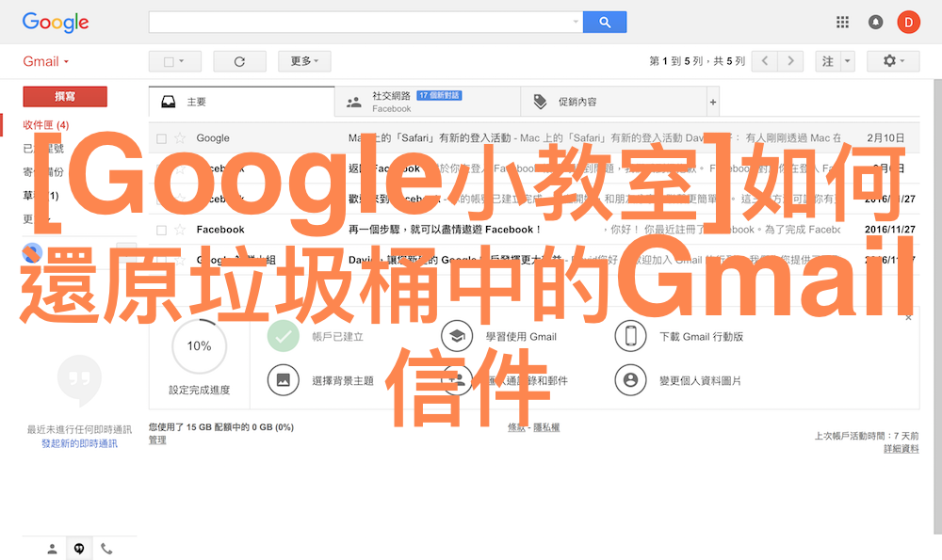Open the Google apps grid icon

click(x=842, y=23)
